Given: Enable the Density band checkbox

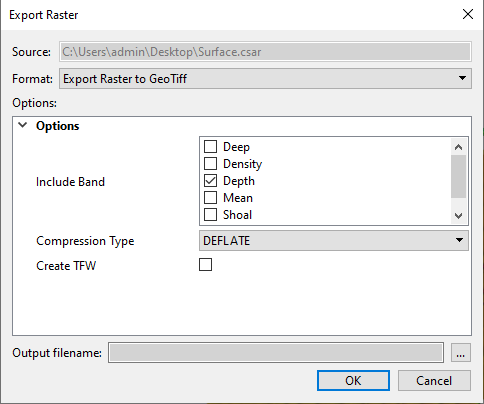Looking at the screenshot, I should 210,163.
